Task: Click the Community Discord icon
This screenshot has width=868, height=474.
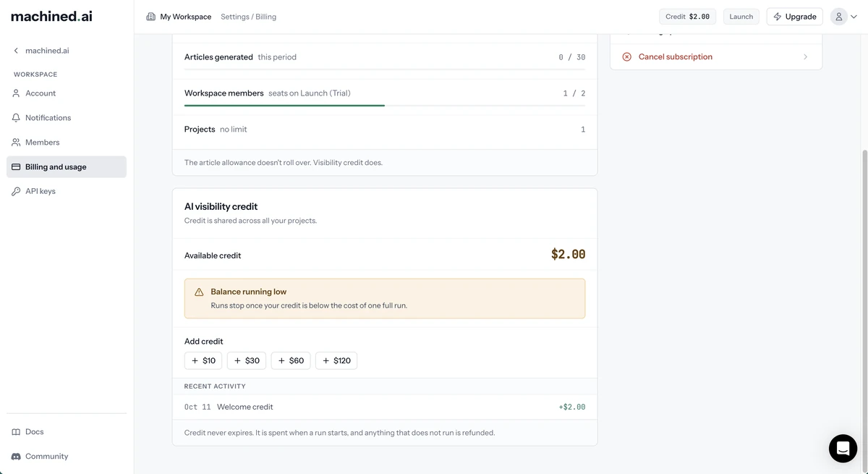Action: click(x=16, y=457)
